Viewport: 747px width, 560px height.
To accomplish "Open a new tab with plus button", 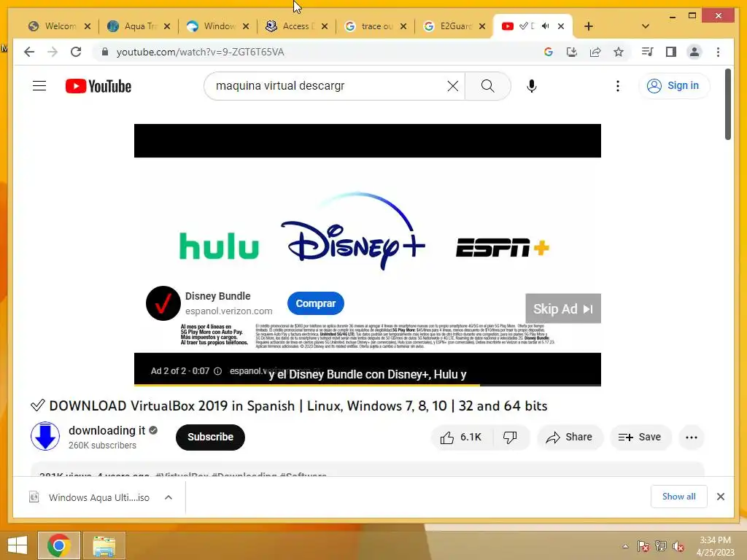I will coord(589,26).
